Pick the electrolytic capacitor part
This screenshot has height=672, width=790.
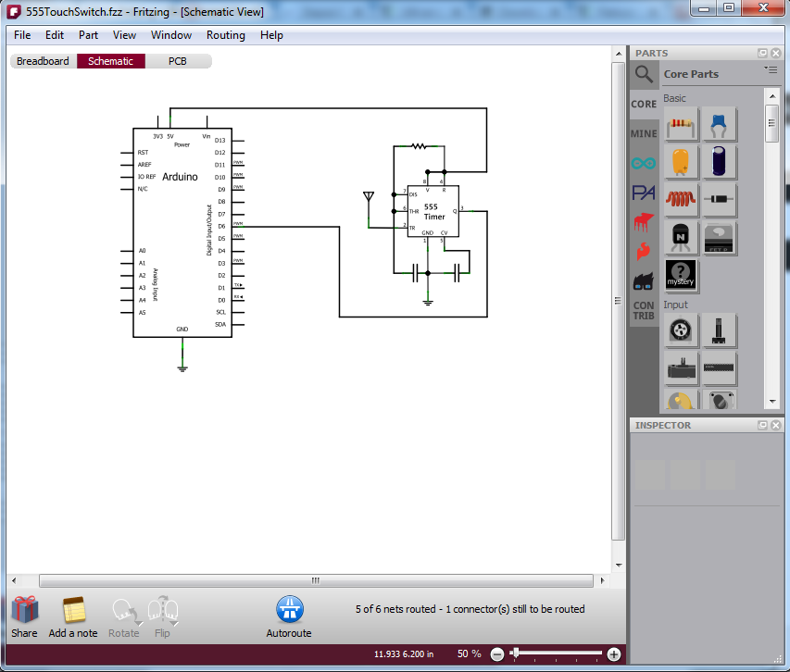(720, 162)
